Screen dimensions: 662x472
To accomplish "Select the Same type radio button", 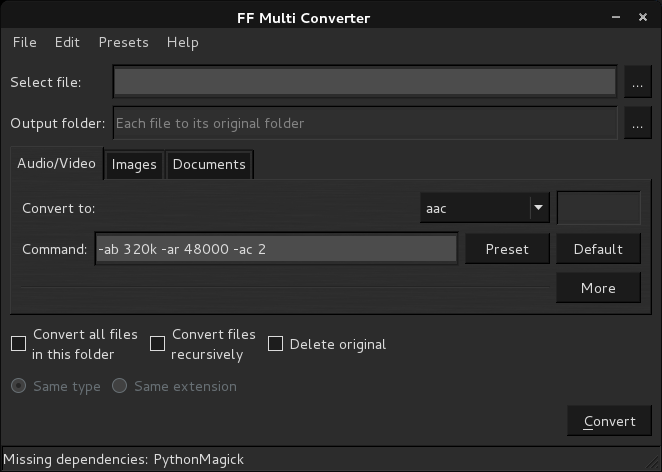I will [x=19, y=386].
